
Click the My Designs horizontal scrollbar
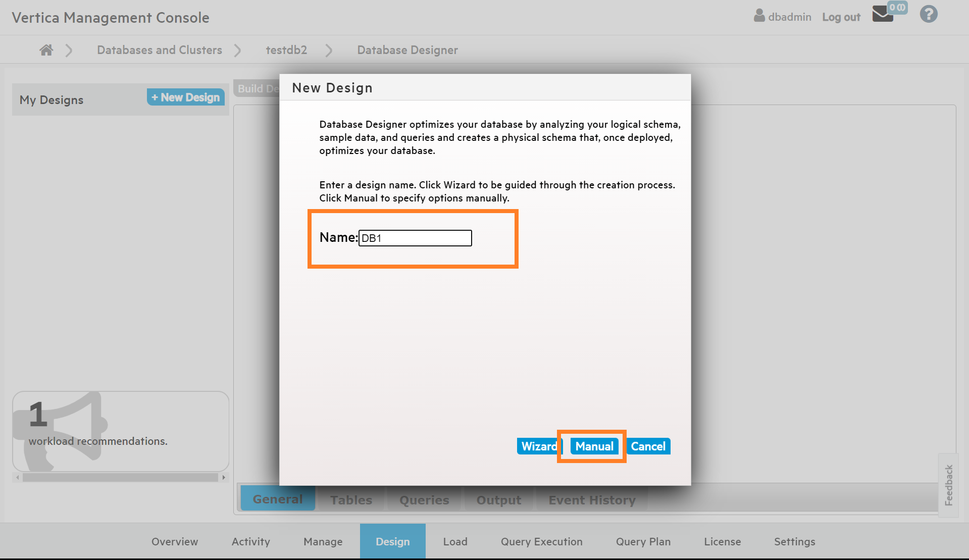click(x=120, y=477)
